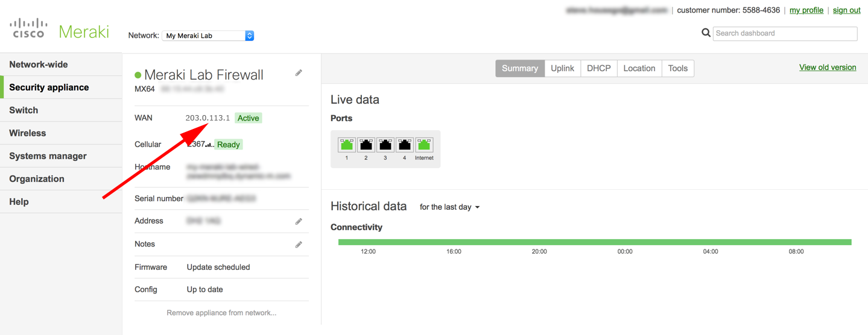868x335 pixels.
Task: Click the Serial number label
Action: pos(159,198)
